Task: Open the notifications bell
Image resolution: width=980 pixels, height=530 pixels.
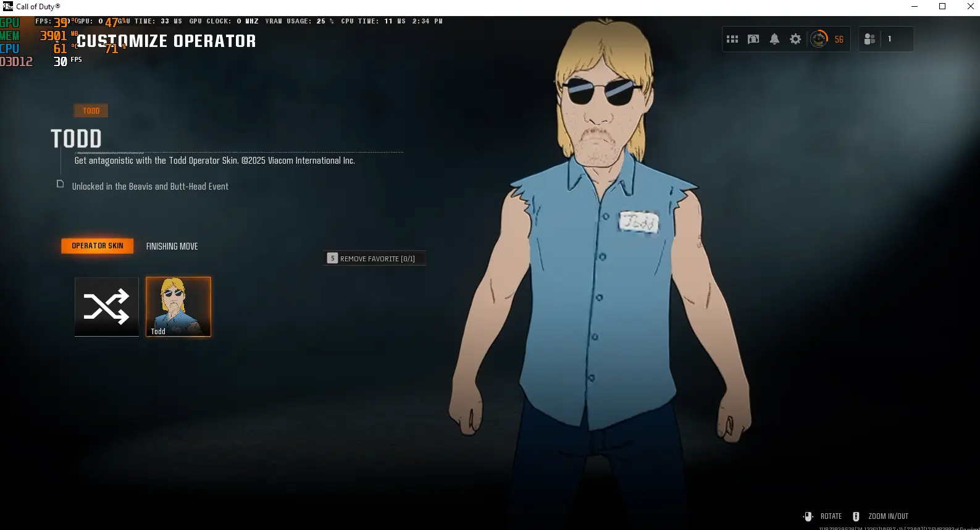Action: pyautogui.click(x=774, y=39)
